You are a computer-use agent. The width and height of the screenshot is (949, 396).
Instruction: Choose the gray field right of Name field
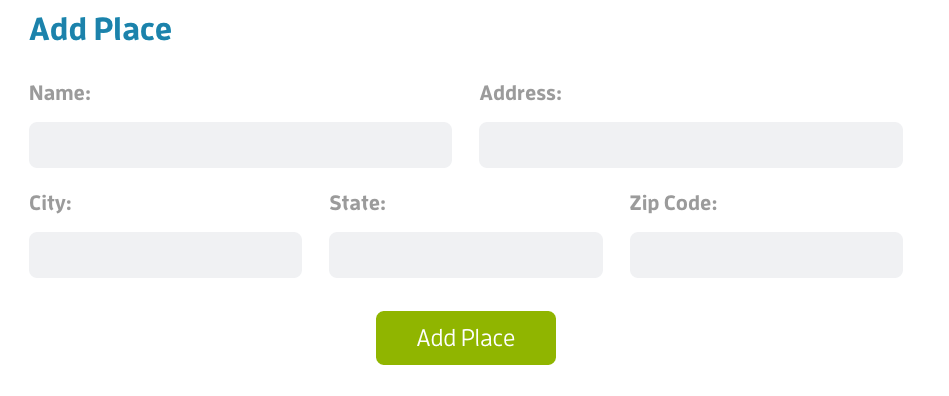[x=691, y=145]
